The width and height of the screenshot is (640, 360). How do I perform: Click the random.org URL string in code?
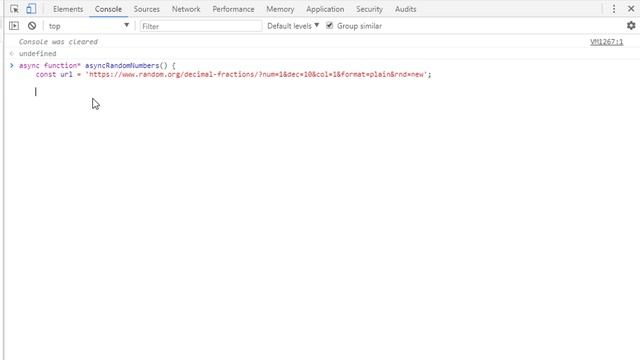256,74
